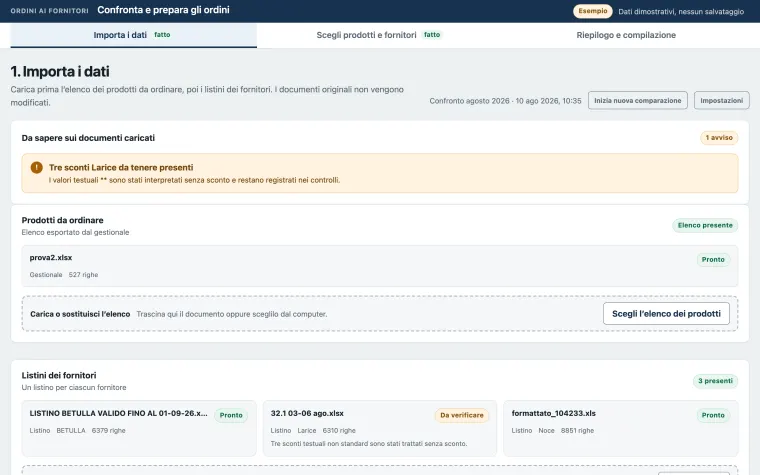Viewport: 760px width, 475px height.
Task: Click the Confronto agosto 2026 timestamp text
Action: coord(505,101)
